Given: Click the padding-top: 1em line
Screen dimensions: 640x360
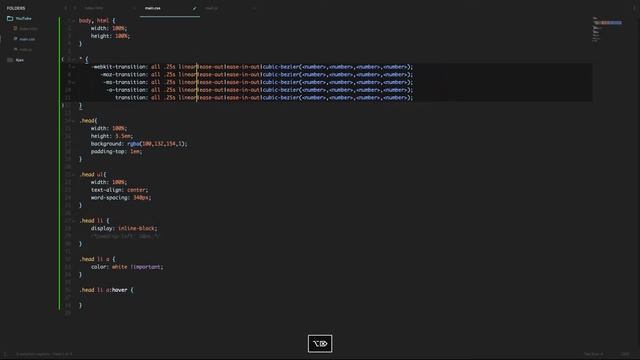Looking at the screenshot, I should [116, 151].
